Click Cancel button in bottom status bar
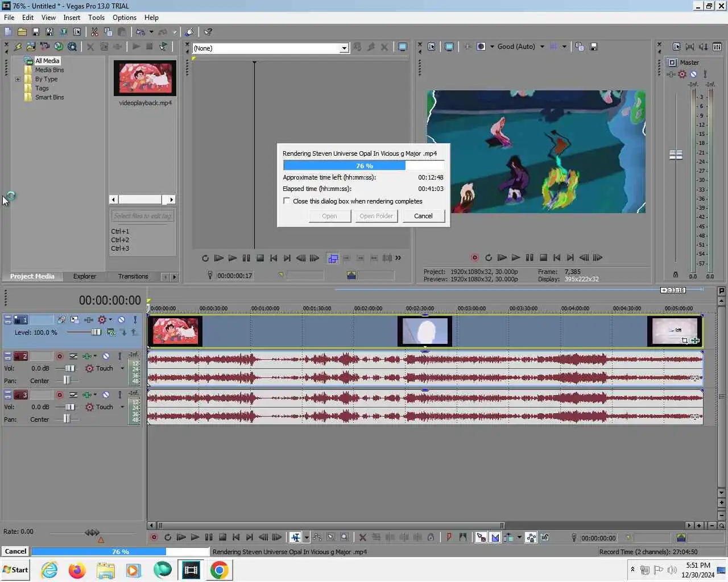 click(x=15, y=551)
